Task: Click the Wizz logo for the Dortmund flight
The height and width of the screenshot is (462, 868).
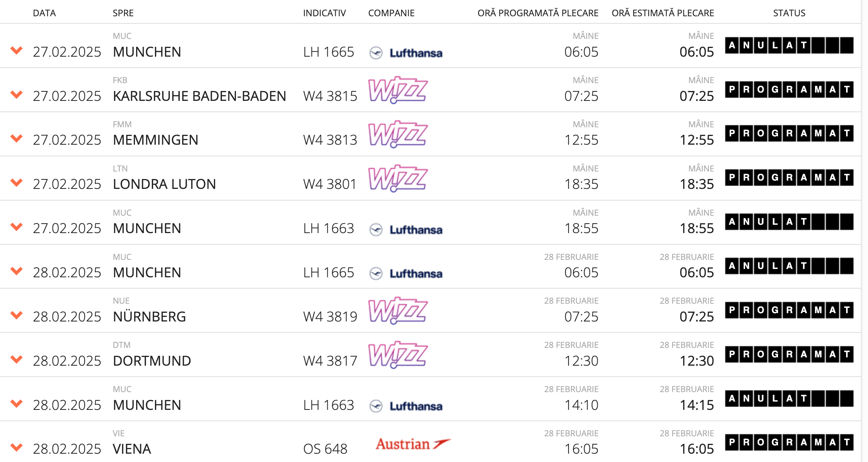Action: tap(398, 355)
